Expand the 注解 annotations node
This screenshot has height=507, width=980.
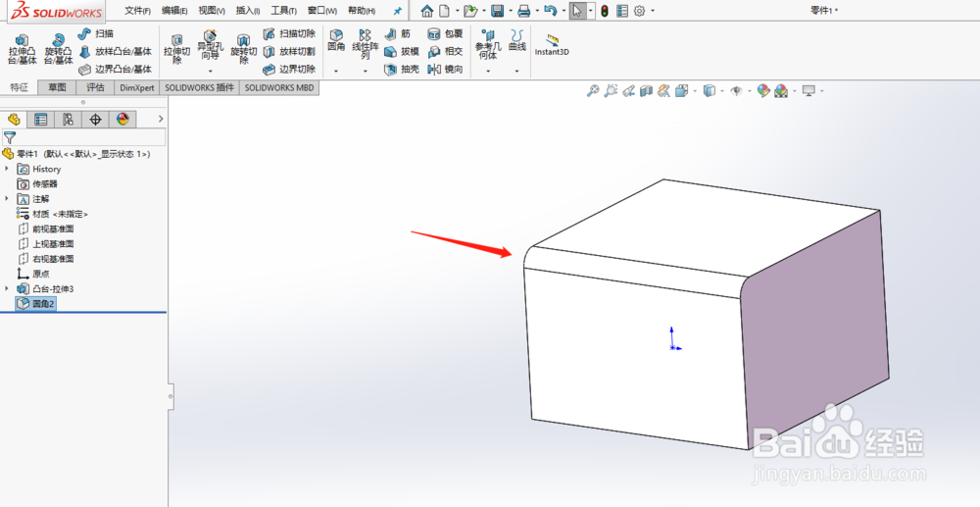(x=7, y=199)
